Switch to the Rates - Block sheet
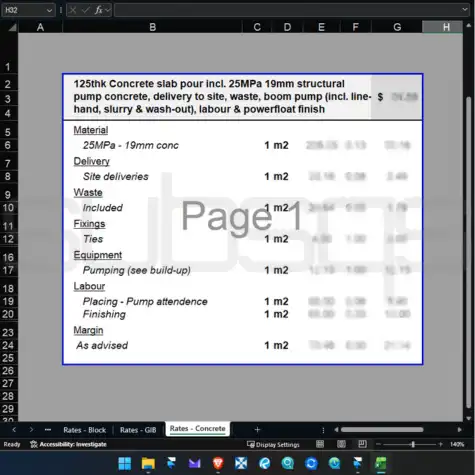The height and width of the screenshot is (475, 475). pyautogui.click(x=85, y=430)
